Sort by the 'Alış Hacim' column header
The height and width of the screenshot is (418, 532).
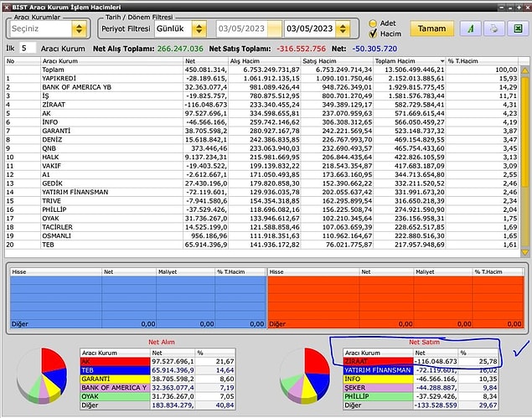(265, 61)
